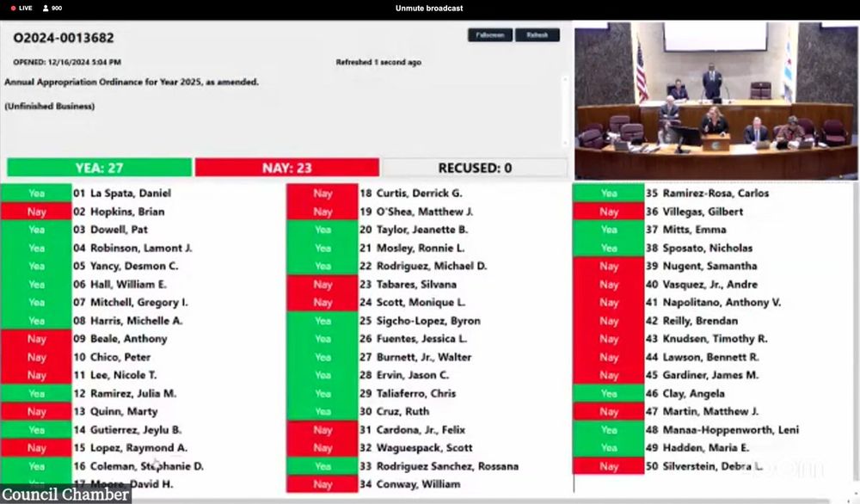860x504 pixels.
Task: Click the Fullscreen button
Action: tap(490, 35)
